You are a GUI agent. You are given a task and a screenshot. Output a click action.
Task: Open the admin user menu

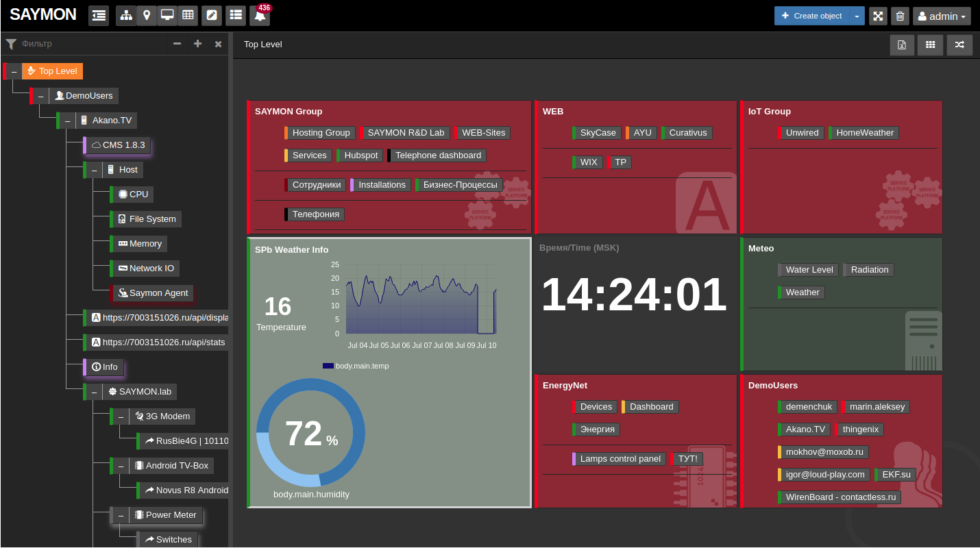[x=942, y=16]
